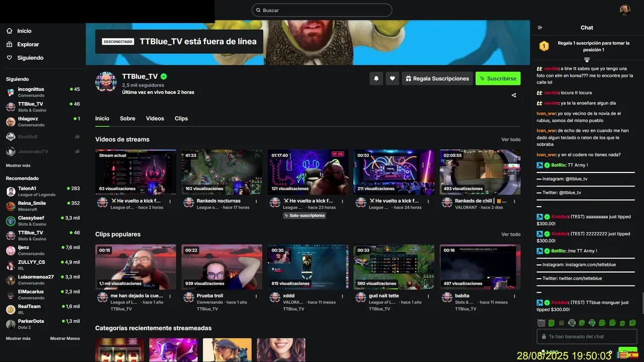The image size is (644, 362).
Task: Play the 00:30 xddd clip thumbnail
Action: pos(308,267)
